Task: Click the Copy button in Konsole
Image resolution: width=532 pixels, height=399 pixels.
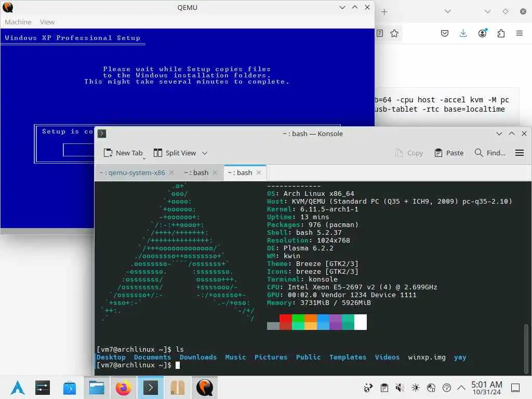Action: [409, 153]
